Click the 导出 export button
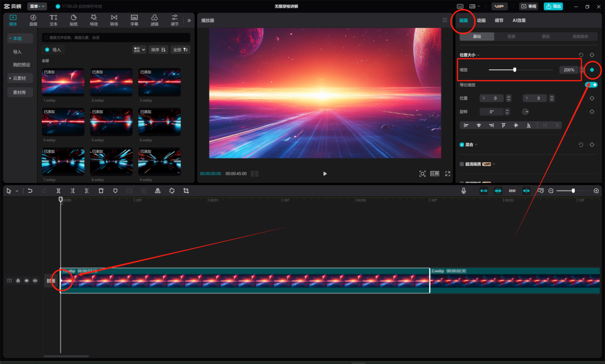605x364 pixels. pos(553,6)
